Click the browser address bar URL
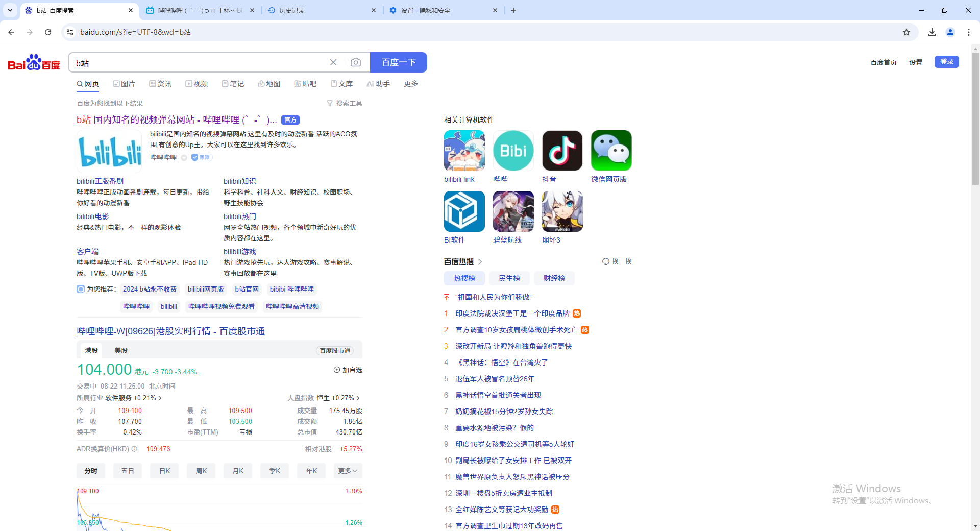The height and width of the screenshot is (531, 980). pyautogui.click(x=135, y=32)
